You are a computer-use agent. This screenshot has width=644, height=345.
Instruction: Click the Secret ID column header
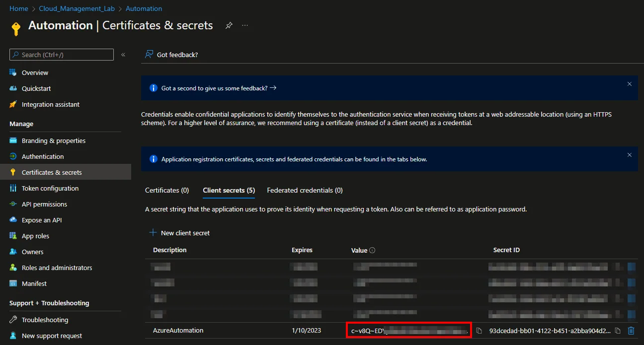click(x=506, y=250)
